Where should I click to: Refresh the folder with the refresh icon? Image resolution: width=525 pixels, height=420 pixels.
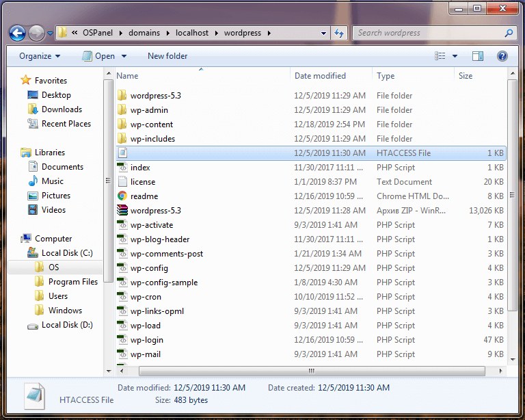point(339,33)
